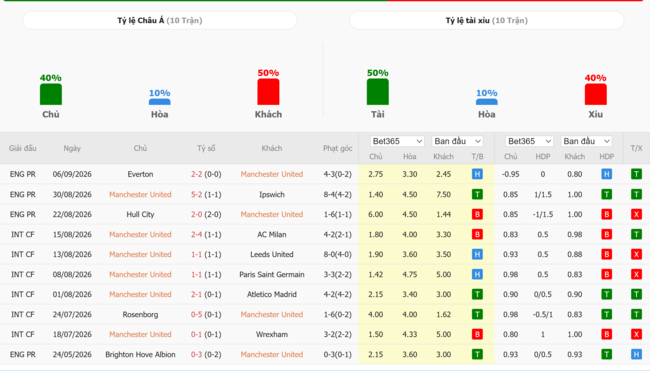Open Manchester United link in Wrexham row
This screenshot has height=371, width=650.
coord(140,334)
